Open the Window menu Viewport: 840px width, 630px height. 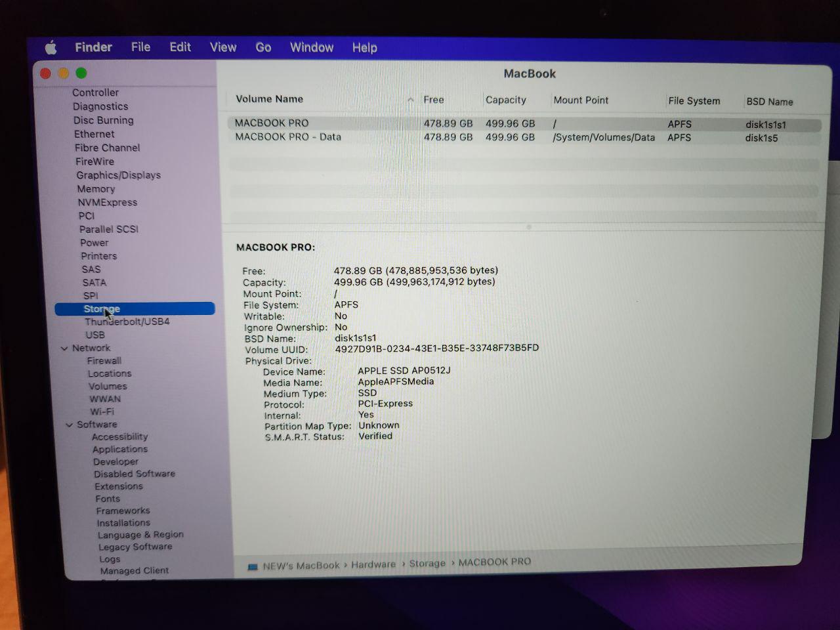[x=312, y=47]
